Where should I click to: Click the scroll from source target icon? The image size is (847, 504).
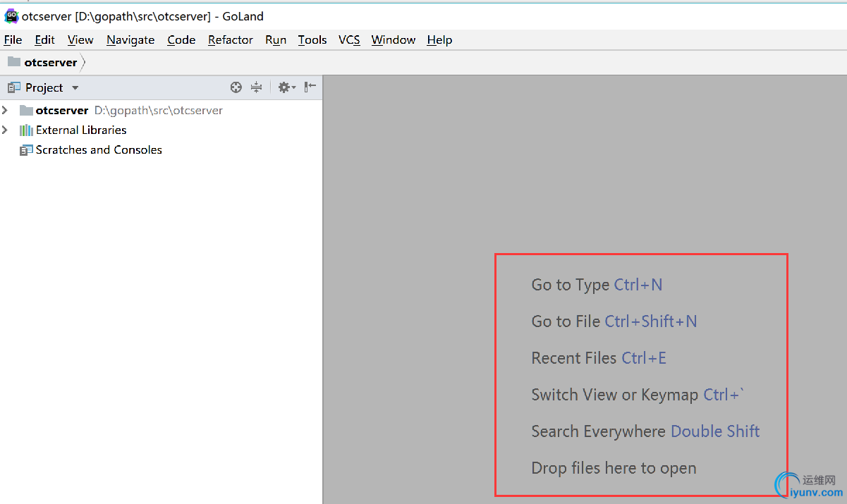(236, 87)
